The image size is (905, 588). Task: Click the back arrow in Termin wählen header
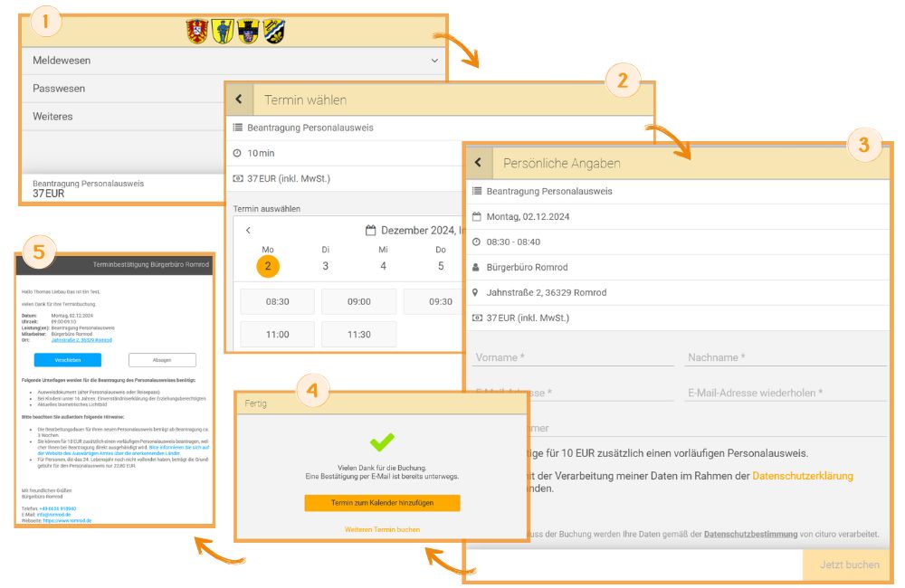tap(239, 100)
